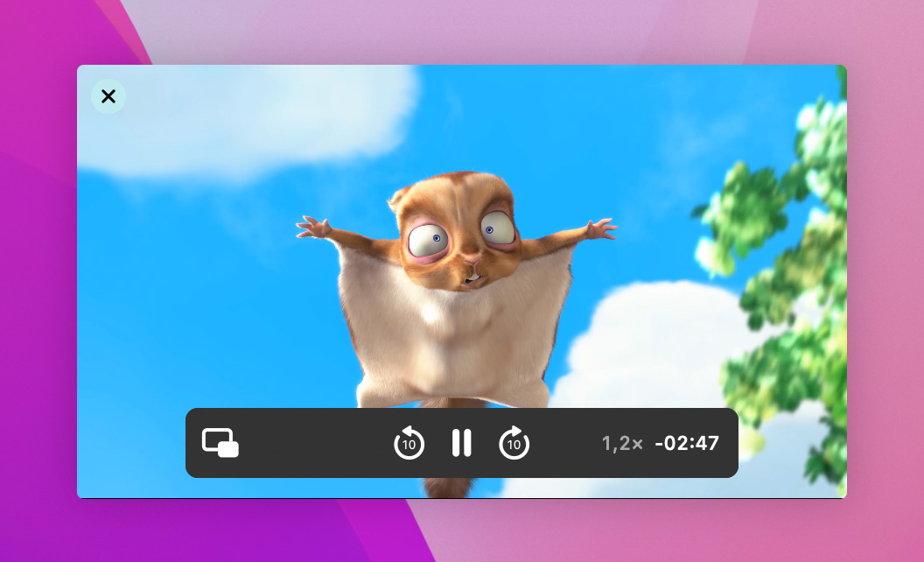Enter picture-in-picture mode
Image resolution: width=924 pixels, height=562 pixels.
coord(220,443)
